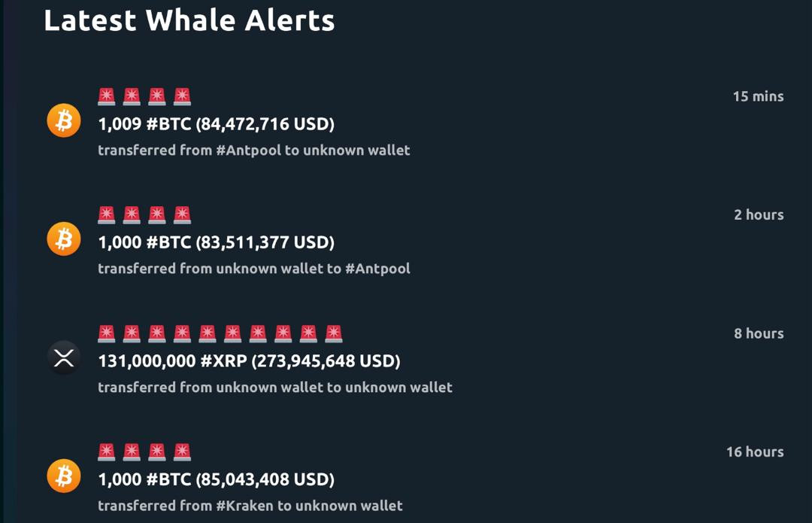Click the "15 mins" timestamp
This screenshot has height=523, width=812.
click(x=758, y=96)
